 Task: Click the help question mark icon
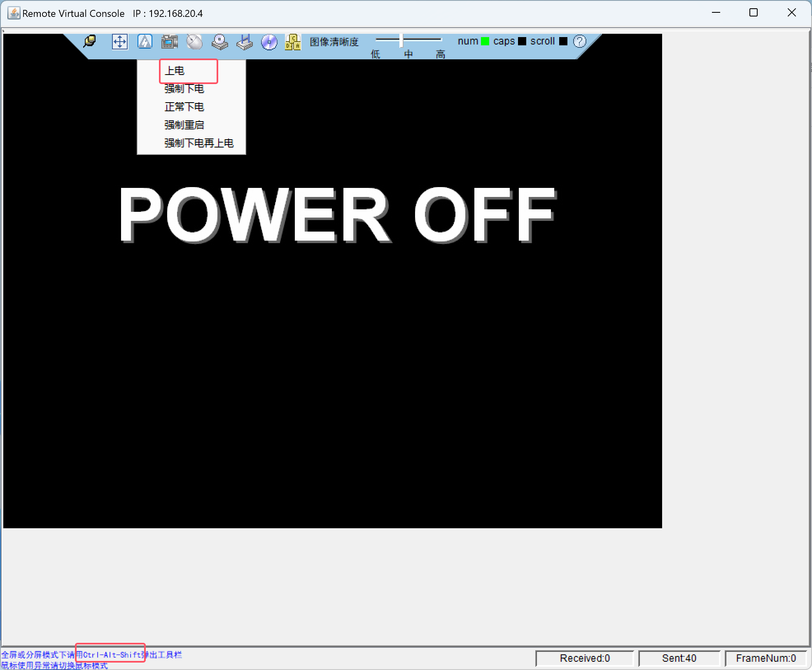pos(580,41)
